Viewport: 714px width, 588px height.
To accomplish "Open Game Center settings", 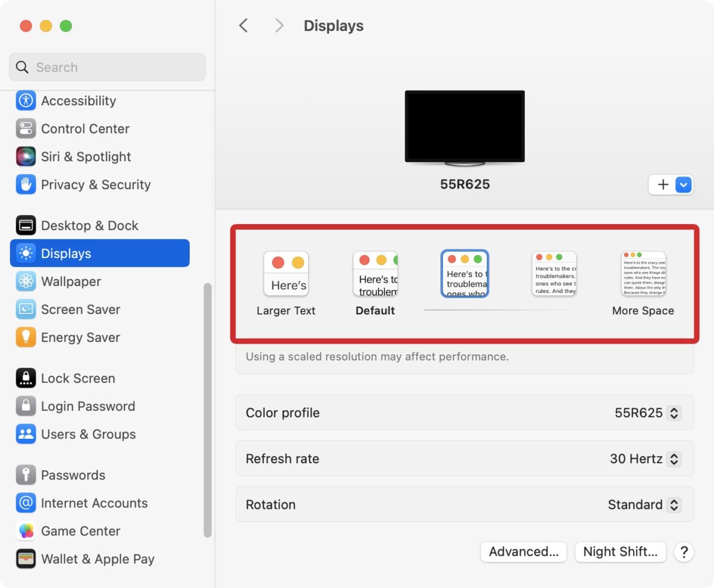I will point(79,531).
